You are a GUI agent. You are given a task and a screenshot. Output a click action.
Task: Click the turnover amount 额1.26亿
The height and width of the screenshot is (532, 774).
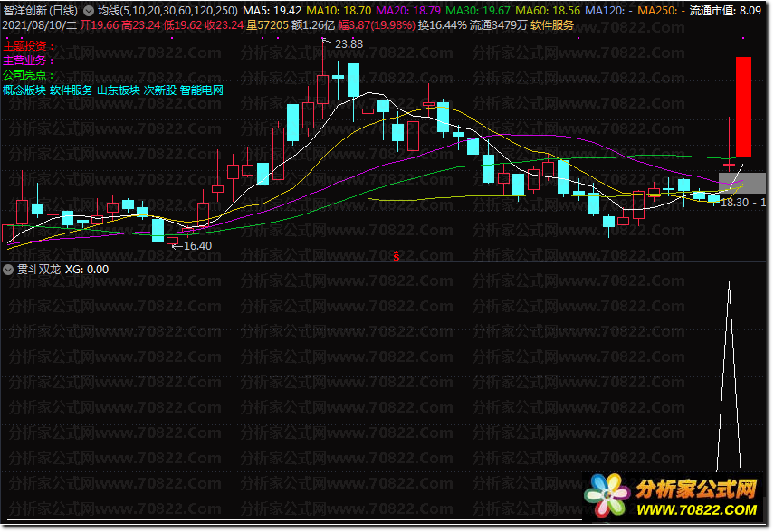(x=313, y=25)
